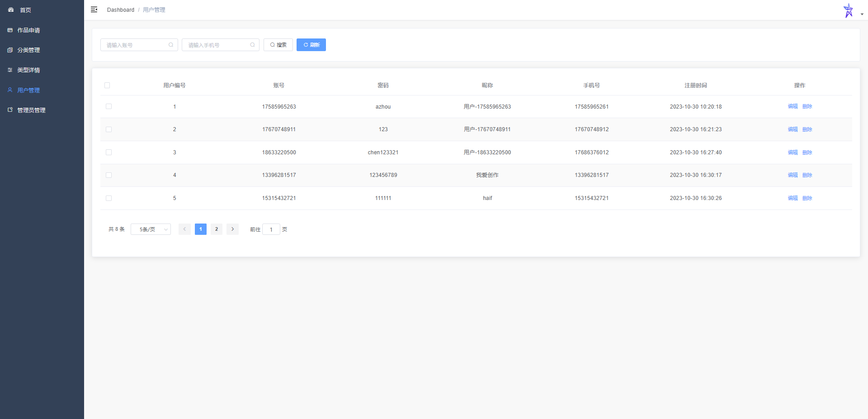
Task: Click the 用户编号 column header
Action: pyautogui.click(x=175, y=85)
